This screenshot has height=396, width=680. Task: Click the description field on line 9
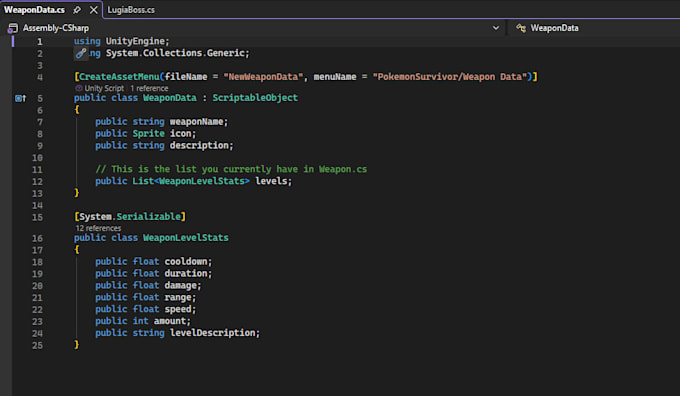click(x=199, y=145)
